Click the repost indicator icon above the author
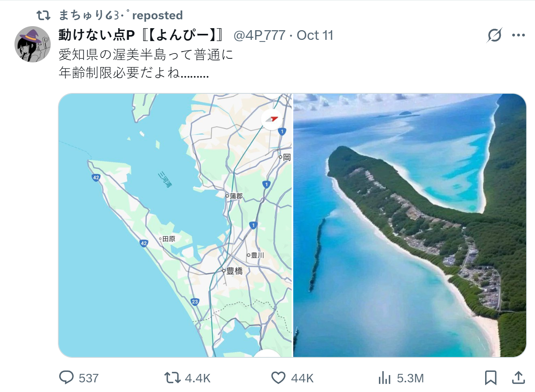535x392 pixels. coord(43,15)
